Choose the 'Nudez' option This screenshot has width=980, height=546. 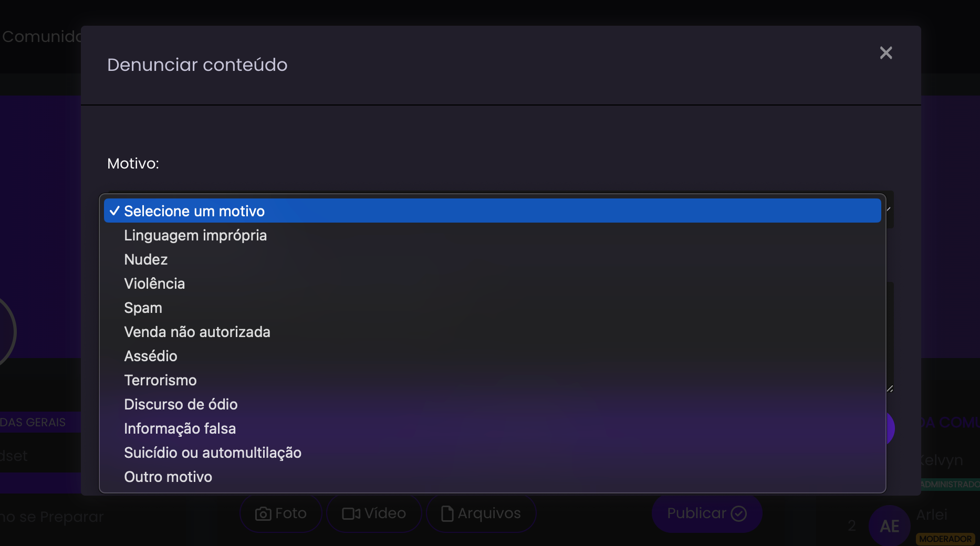pos(146,259)
